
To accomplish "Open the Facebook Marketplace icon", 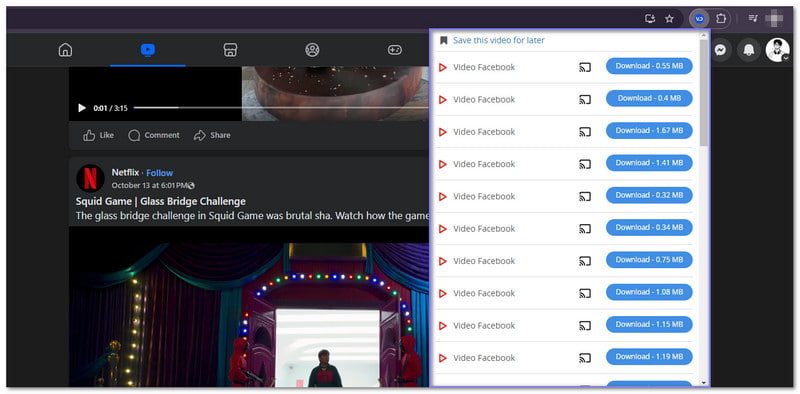I will pos(231,50).
